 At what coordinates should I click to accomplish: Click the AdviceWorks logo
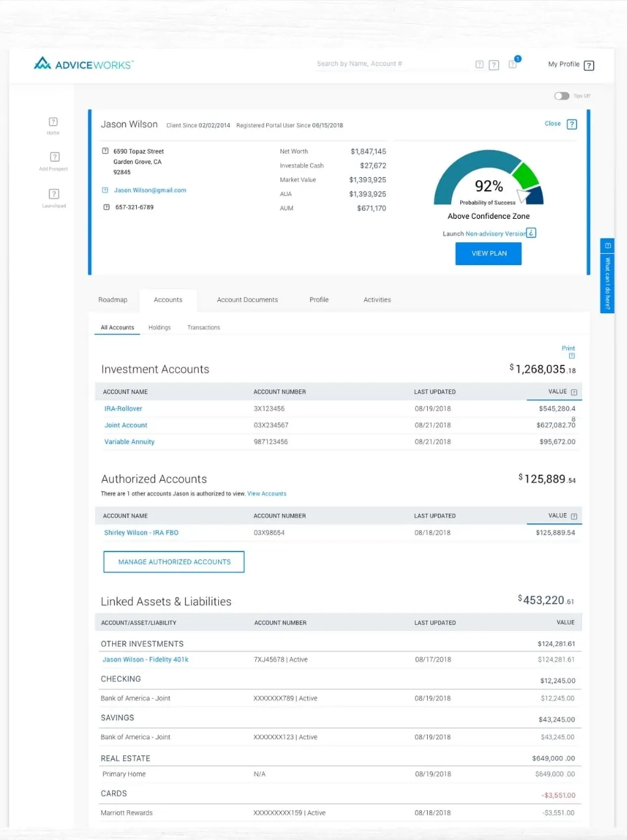tap(83, 64)
